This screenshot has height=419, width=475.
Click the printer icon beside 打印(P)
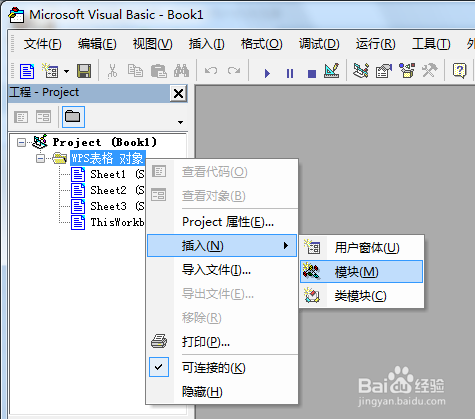click(159, 341)
